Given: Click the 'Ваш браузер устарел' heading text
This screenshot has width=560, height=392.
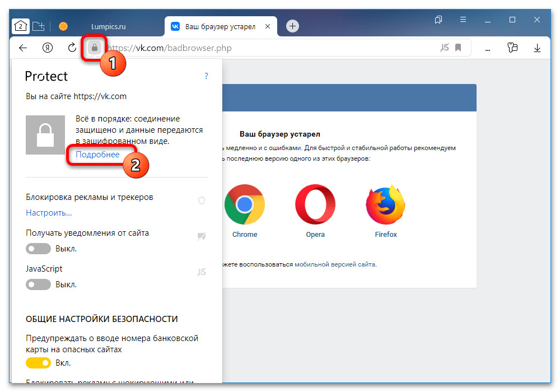Looking at the screenshot, I should [x=279, y=134].
